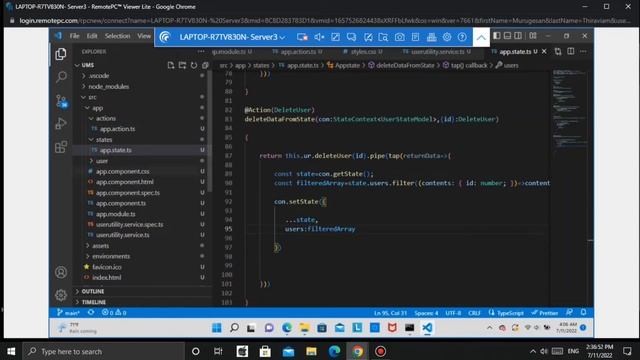
Task: Open Source Control view in activity bar
Action: point(61,101)
